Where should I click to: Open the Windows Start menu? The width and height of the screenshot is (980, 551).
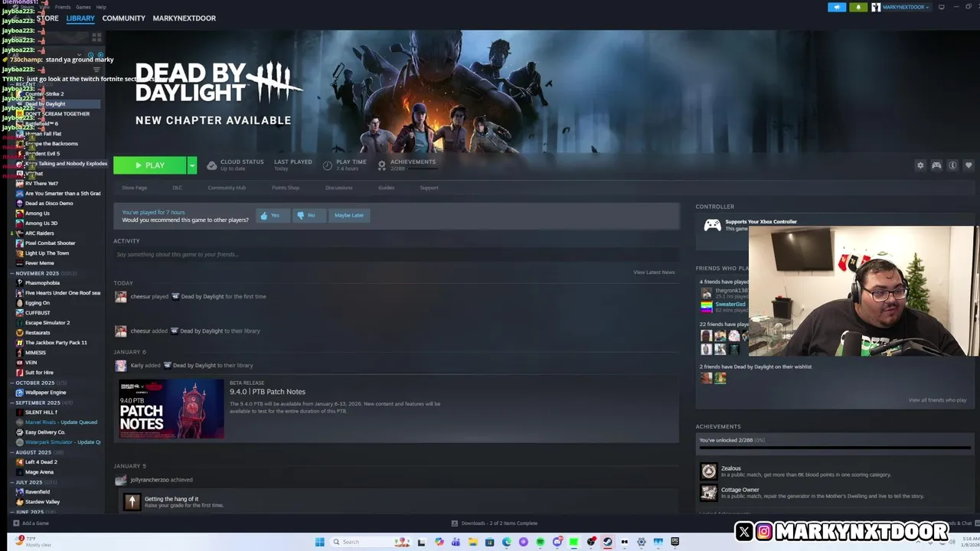point(319,542)
